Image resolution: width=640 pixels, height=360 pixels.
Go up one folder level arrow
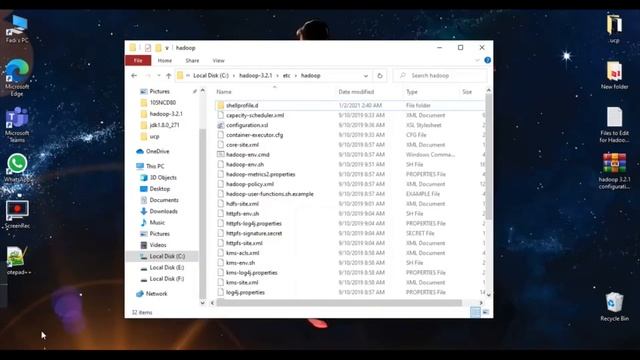169,76
